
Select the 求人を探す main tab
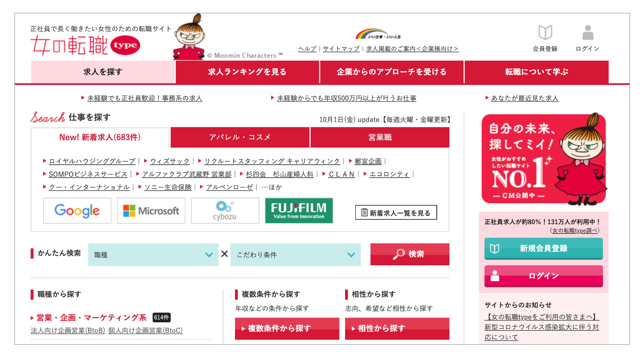point(103,72)
